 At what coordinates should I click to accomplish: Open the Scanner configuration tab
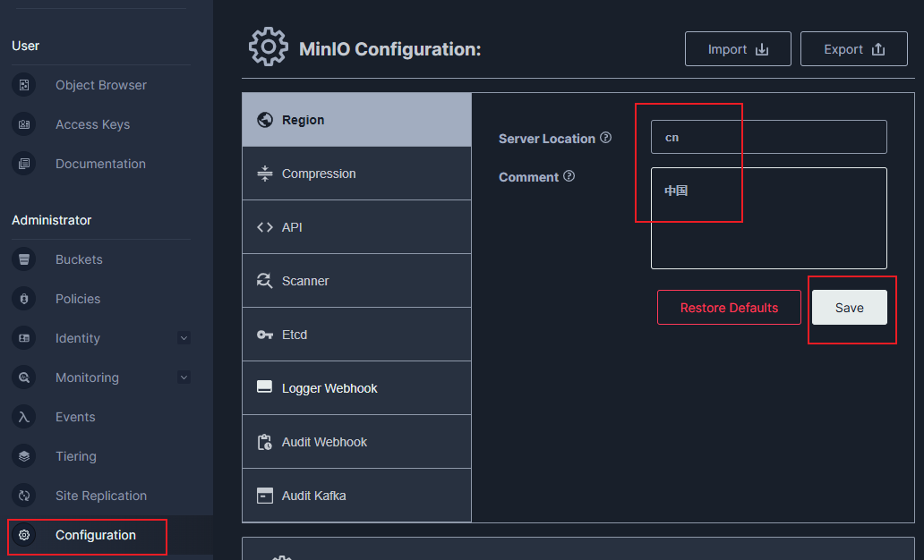(x=356, y=281)
